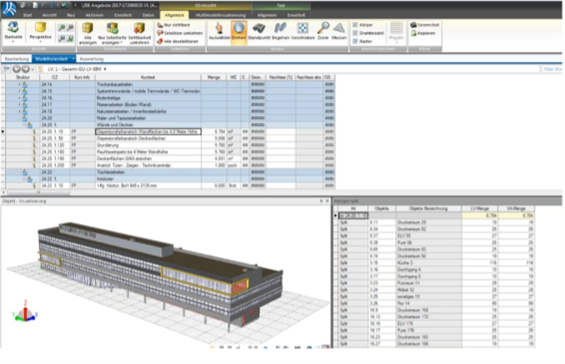
Task: Select the Grundierung row
Action: pyautogui.click(x=169, y=145)
